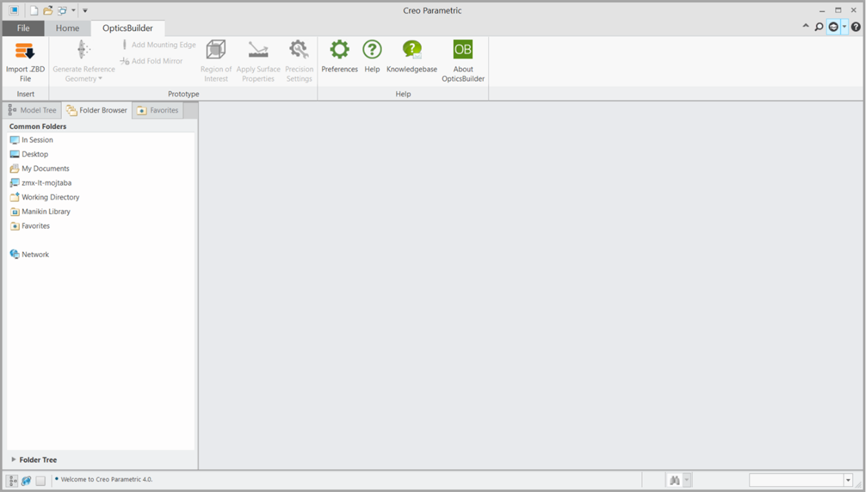Expand the Generate Reference Geometry dropdown arrow
Image resolution: width=868 pixels, height=492 pixels.
[100, 79]
